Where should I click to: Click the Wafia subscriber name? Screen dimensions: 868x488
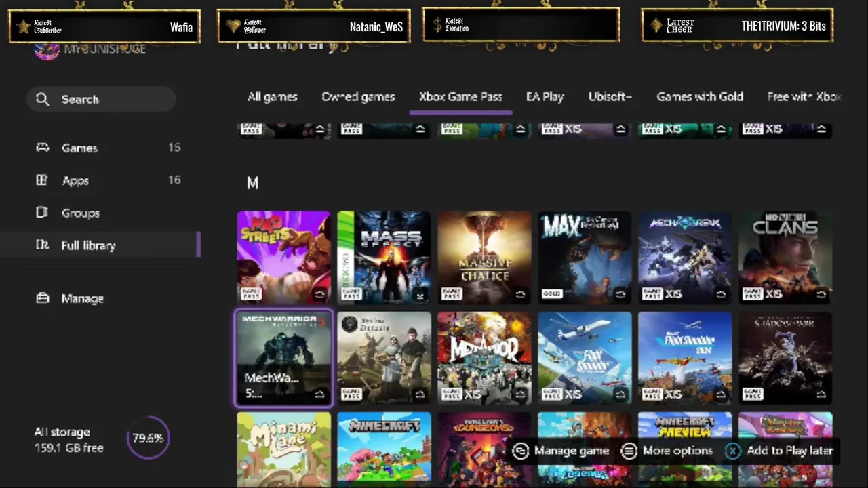181,27
